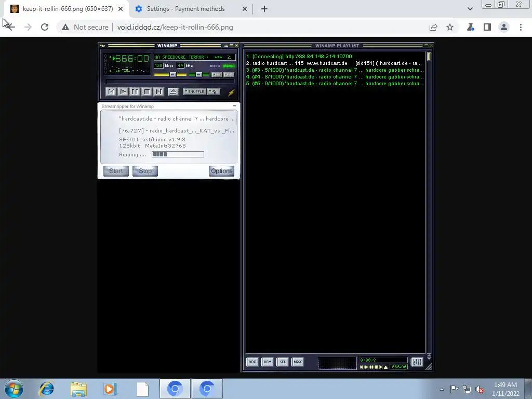Open the MISC menu in the Winamp playlist

pyautogui.click(x=298, y=362)
